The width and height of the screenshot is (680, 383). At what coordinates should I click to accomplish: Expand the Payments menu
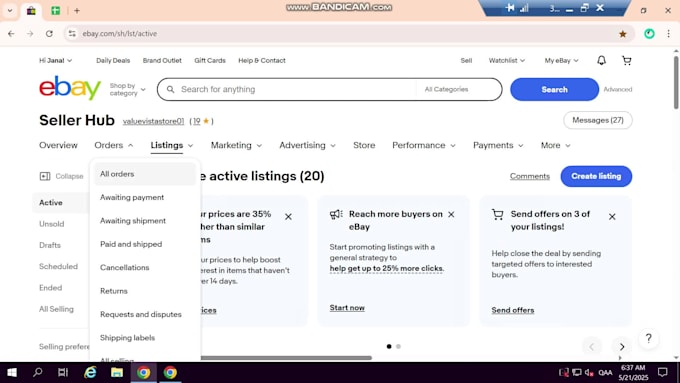coord(498,145)
